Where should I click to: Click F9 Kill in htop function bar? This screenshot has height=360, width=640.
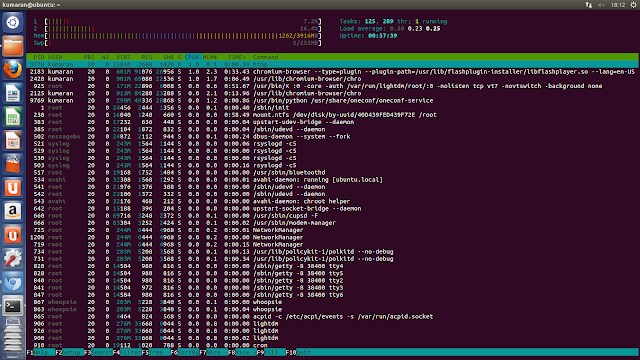point(271,352)
